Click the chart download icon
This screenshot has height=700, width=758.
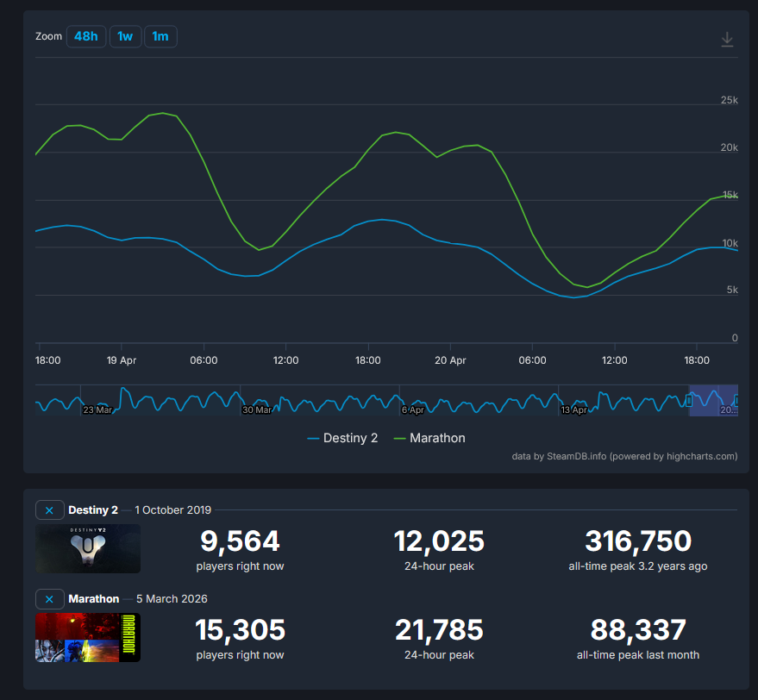coord(727,39)
